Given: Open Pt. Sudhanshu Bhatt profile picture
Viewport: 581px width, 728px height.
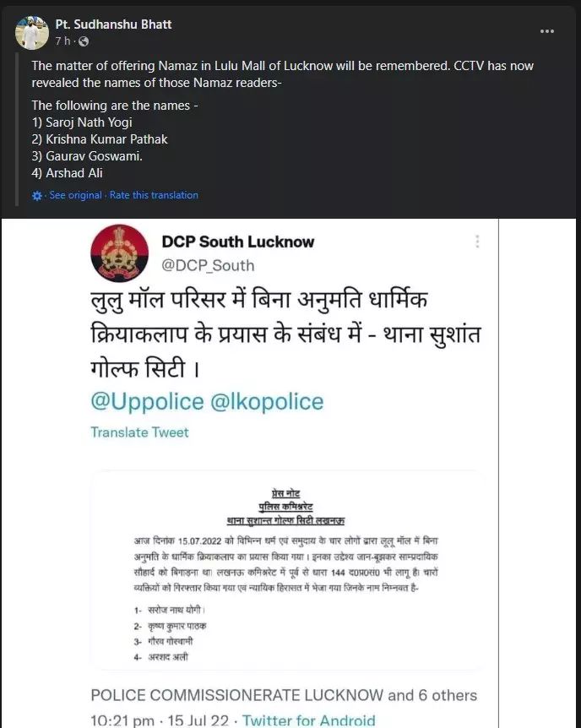Looking at the screenshot, I should pos(31,32).
